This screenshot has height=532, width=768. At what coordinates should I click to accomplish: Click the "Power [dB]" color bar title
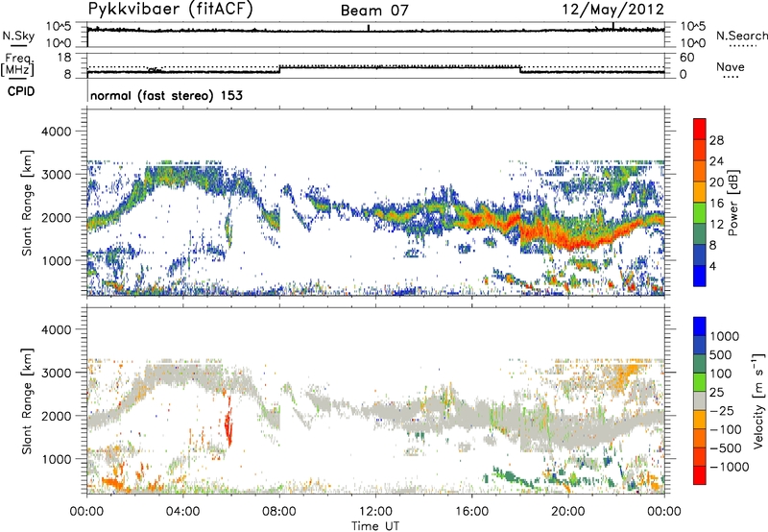[x=732, y=203]
